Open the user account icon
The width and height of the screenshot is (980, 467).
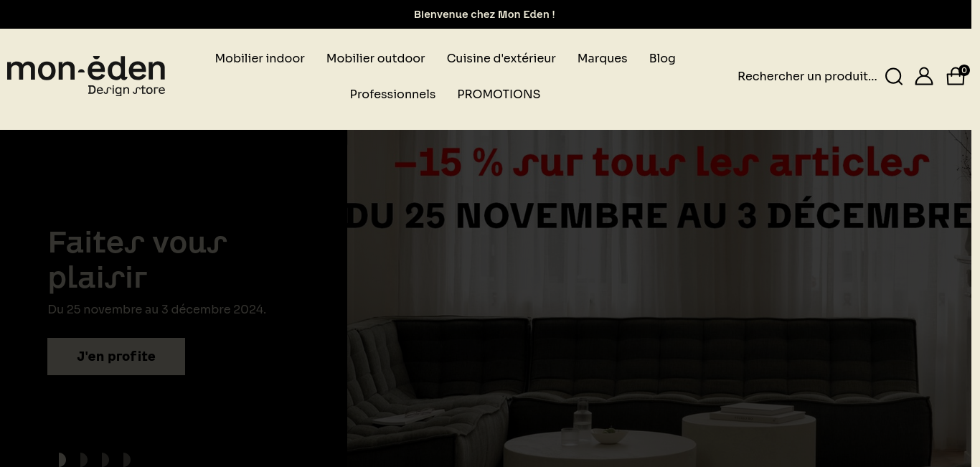tap(924, 76)
